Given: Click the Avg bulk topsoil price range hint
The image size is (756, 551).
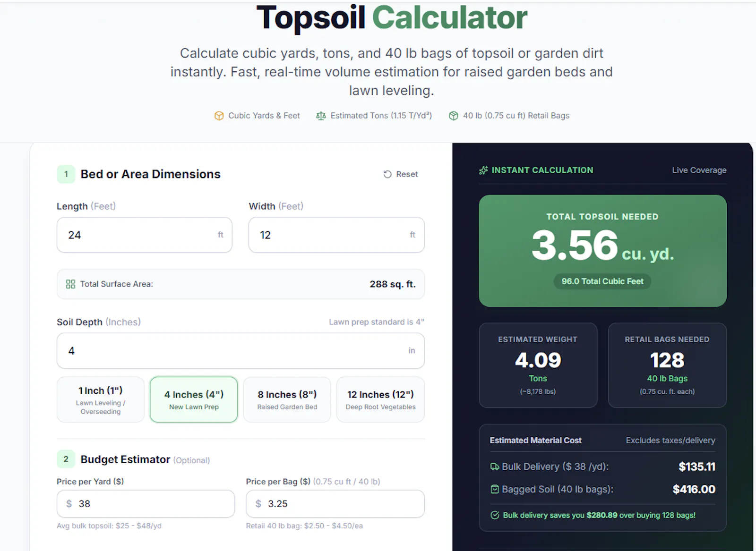Looking at the screenshot, I should pyautogui.click(x=109, y=526).
